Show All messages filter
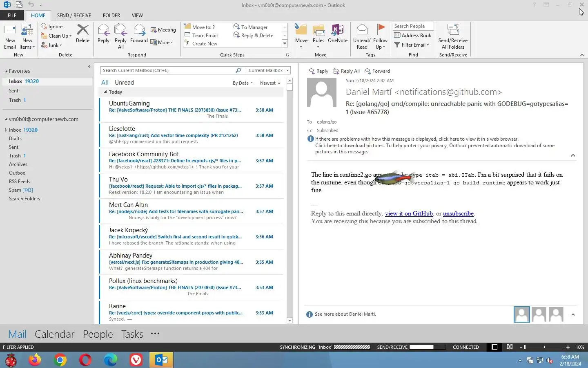Screen dimensions: 588x368 tap(105, 83)
